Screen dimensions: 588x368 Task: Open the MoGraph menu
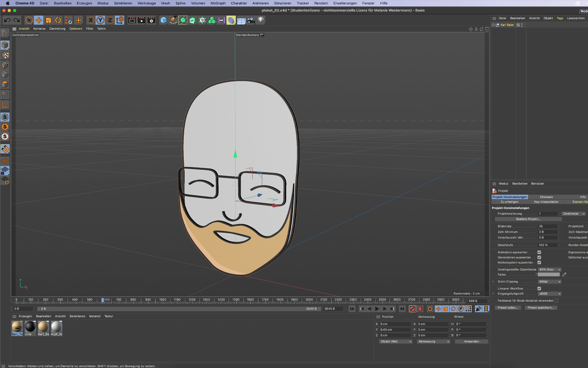(x=218, y=3)
